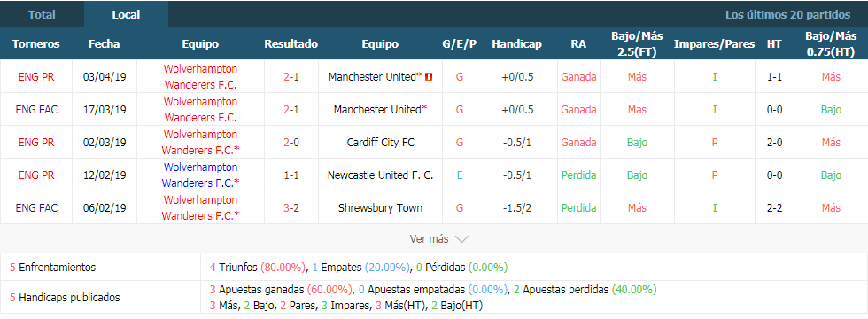Click the Bajo/Más 2.5(FT) column header
This screenshot has width=868, height=319.
[x=637, y=44]
